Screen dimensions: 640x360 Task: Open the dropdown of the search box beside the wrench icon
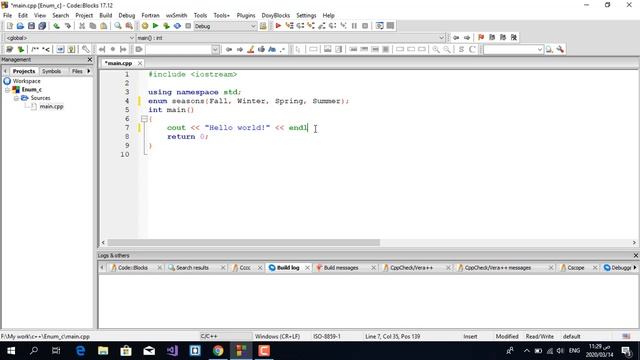point(540,49)
